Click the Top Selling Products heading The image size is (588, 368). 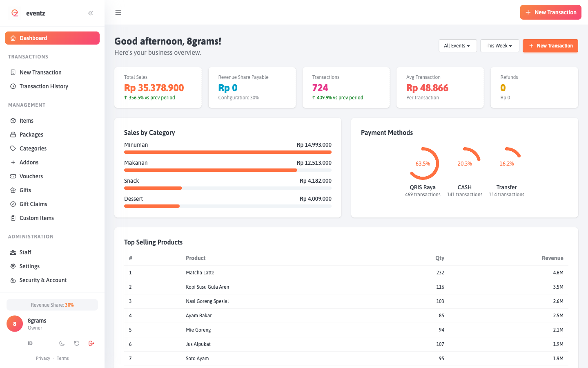[154, 242]
